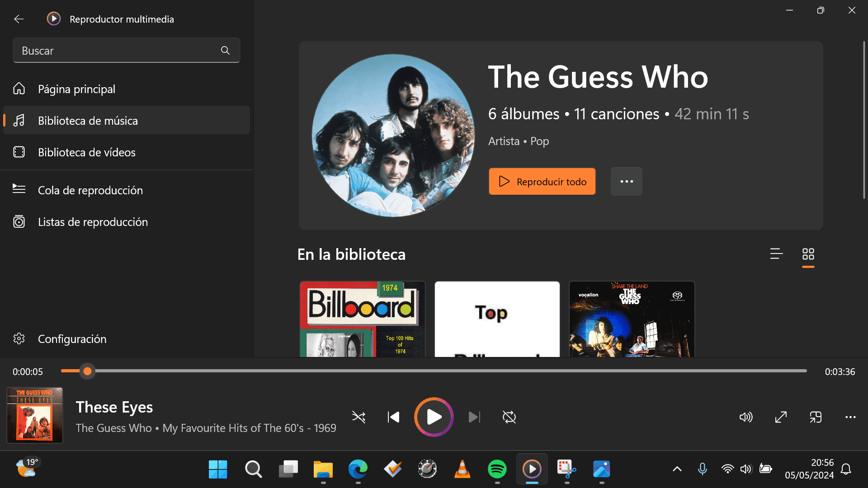This screenshot has width=868, height=488.
Task: Open the Billboard 1974 album thumbnail
Action: tap(363, 319)
